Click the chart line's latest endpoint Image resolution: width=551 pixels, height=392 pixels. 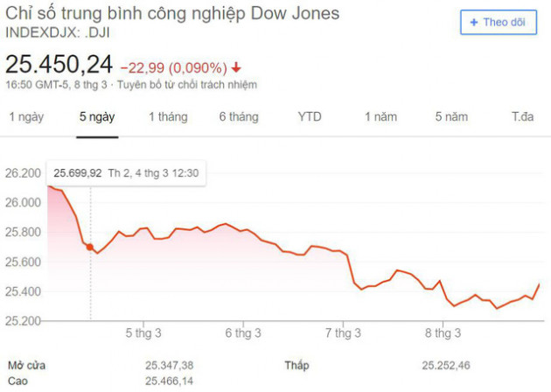[540, 283]
